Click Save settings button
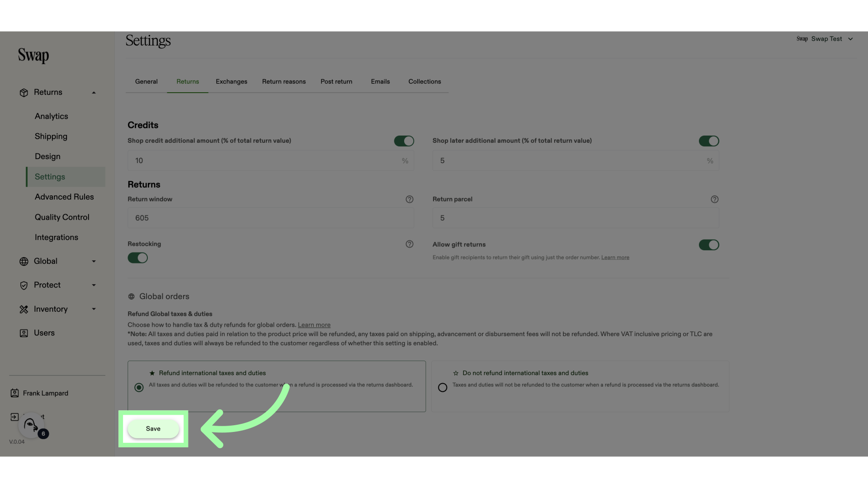868x488 pixels. tap(153, 428)
